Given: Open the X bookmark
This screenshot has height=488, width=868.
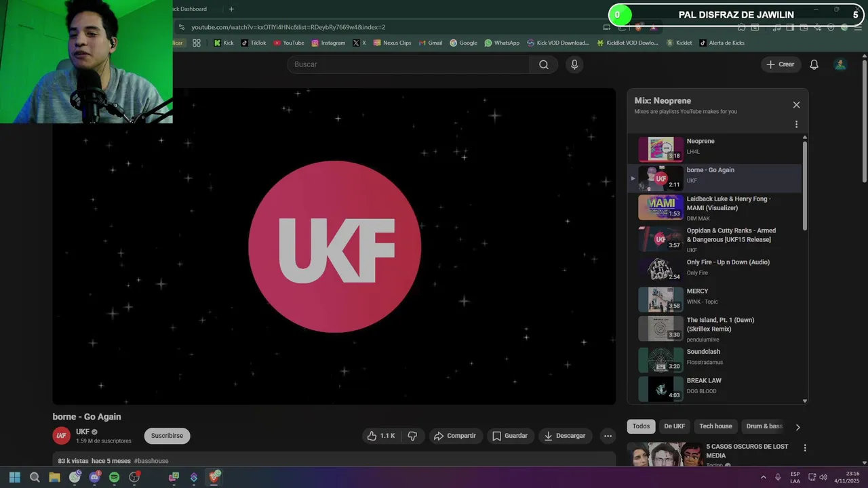Looking at the screenshot, I should coord(359,43).
